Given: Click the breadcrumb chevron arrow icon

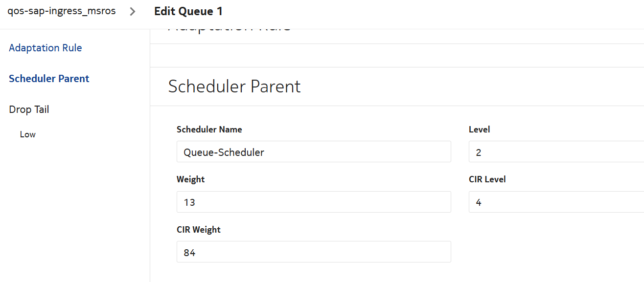Looking at the screenshot, I should [x=133, y=11].
